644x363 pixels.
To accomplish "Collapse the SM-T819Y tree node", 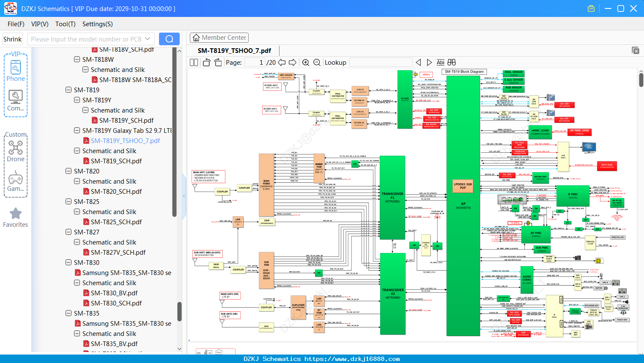I will pyautogui.click(x=77, y=100).
